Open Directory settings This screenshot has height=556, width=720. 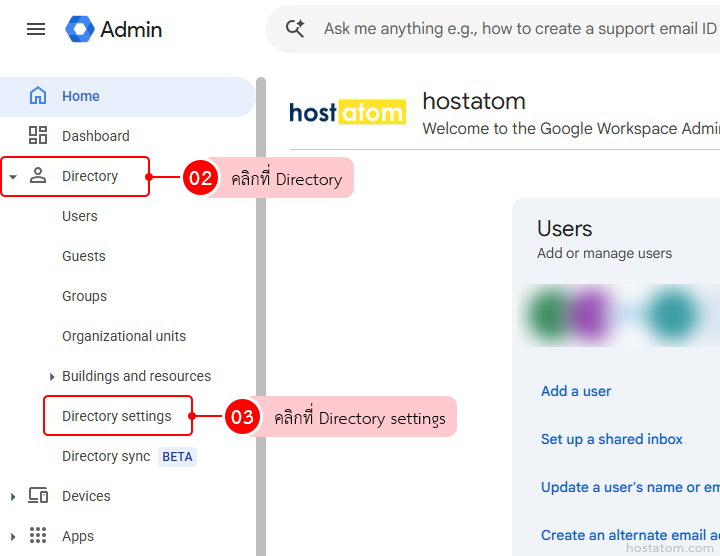(117, 416)
